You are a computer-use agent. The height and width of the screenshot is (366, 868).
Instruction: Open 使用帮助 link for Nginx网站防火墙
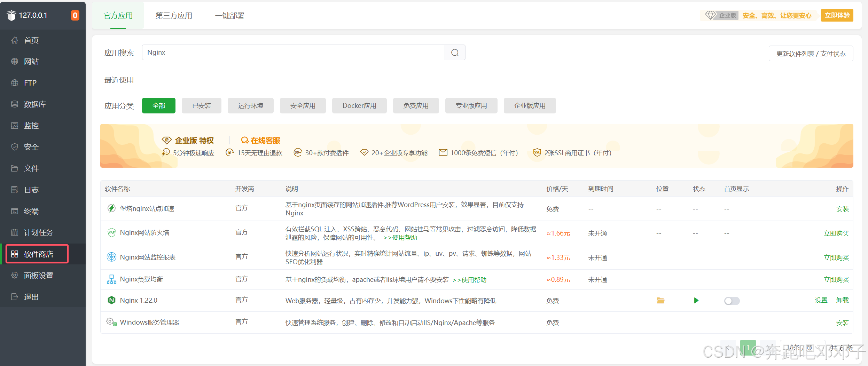[400, 238]
